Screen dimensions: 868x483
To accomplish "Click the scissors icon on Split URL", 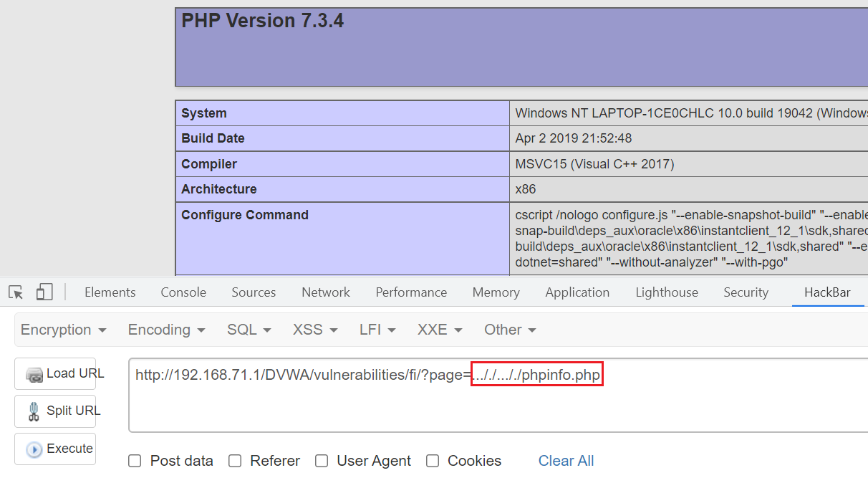I will click(x=34, y=411).
